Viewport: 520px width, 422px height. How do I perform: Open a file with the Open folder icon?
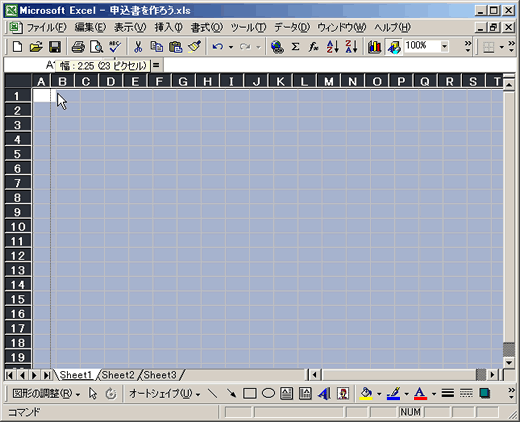click(x=36, y=47)
